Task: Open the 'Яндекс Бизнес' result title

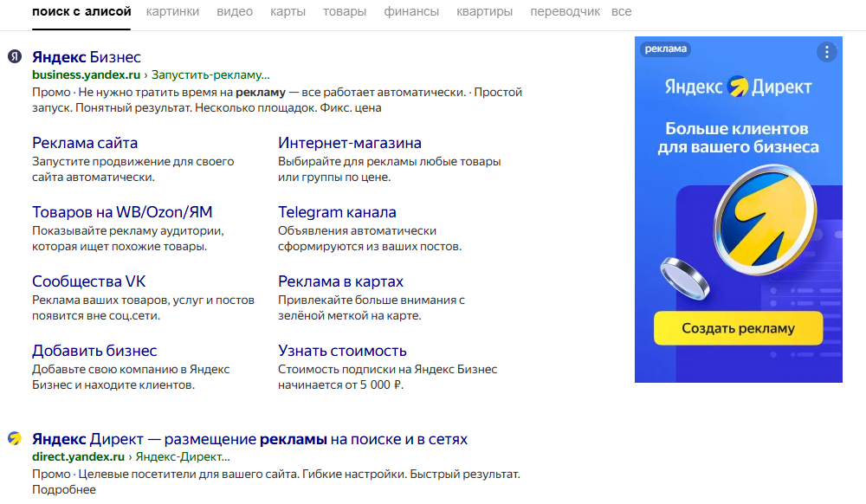Action: click(86, 57)
